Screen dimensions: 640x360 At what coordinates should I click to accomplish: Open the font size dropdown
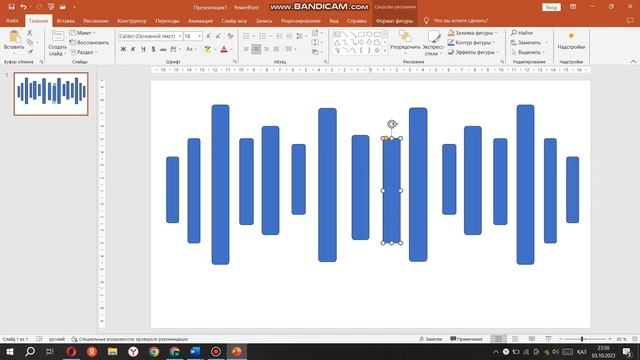[x=199, y=36]
